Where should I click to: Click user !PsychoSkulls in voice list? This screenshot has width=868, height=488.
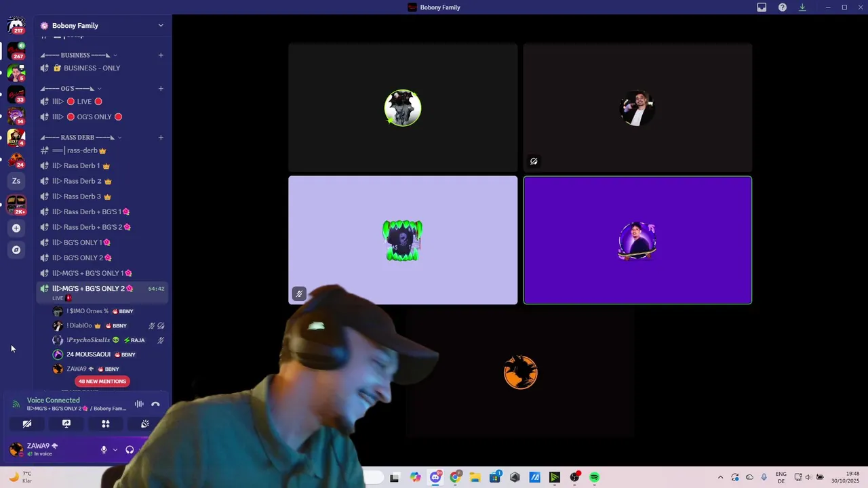[x=108, y=340]
